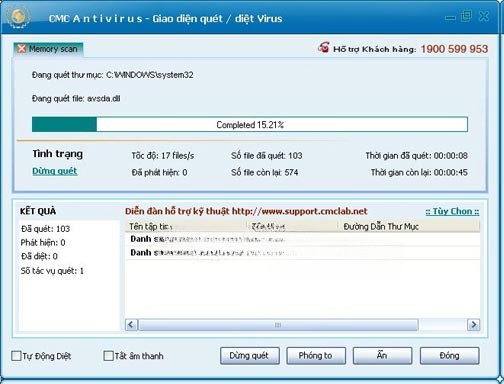This screenshot has width=504, height=384.
Task: Click the Ẩn button
Action: (382, 356)
